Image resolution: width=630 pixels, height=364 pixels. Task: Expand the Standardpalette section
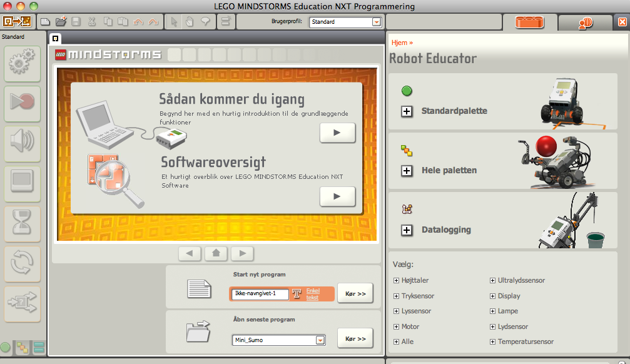pos(407,111)
